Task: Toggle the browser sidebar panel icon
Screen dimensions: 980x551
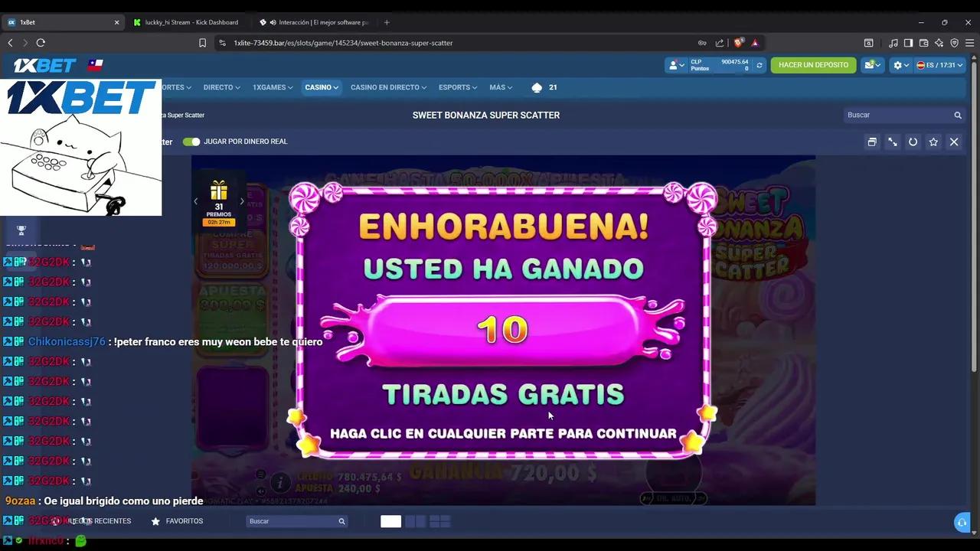Action: pos(908,43)
